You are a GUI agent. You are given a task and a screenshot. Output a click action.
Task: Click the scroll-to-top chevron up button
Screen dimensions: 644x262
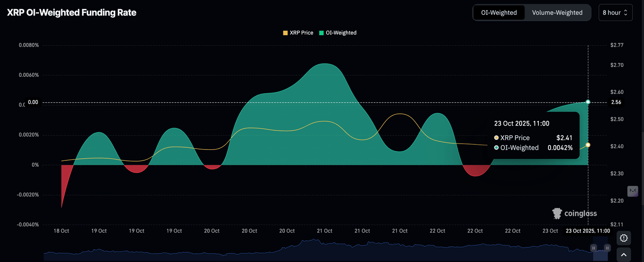[x=623, y=254]
